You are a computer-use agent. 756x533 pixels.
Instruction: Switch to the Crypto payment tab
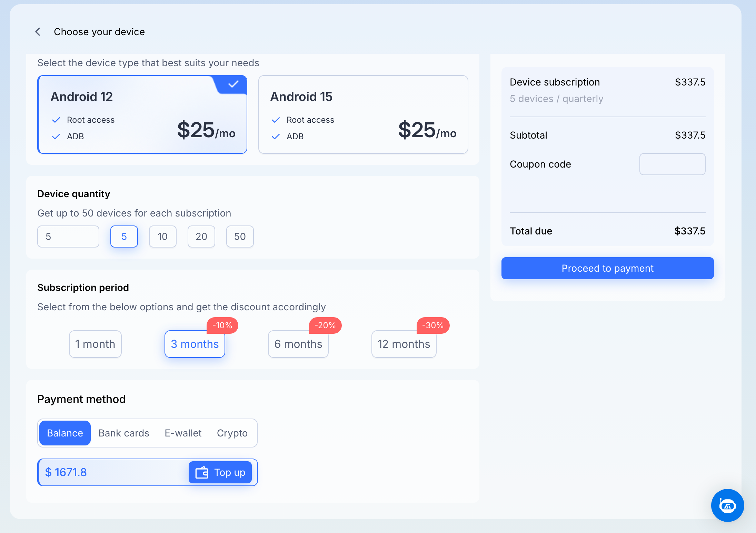click(x=232, y=433)
